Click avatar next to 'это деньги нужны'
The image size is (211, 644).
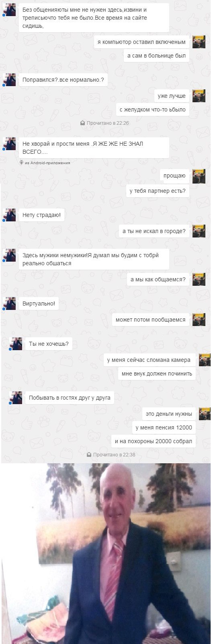[x=205, y=414]
